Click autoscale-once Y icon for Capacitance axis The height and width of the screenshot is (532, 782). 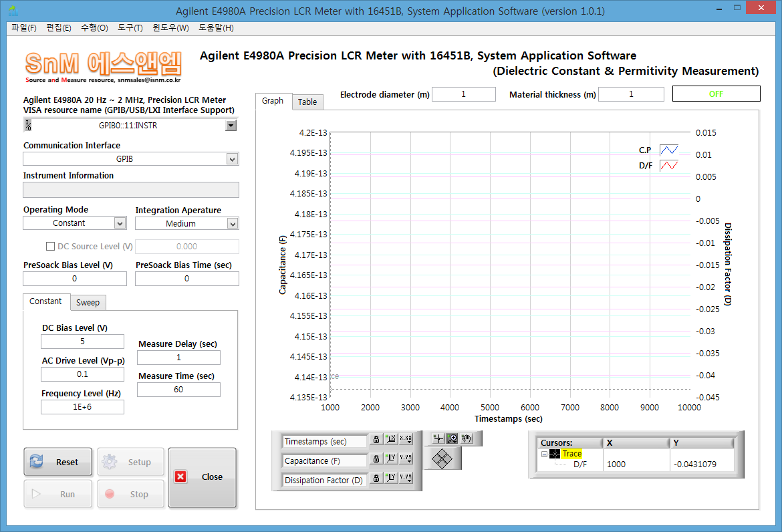pos(391,458)
